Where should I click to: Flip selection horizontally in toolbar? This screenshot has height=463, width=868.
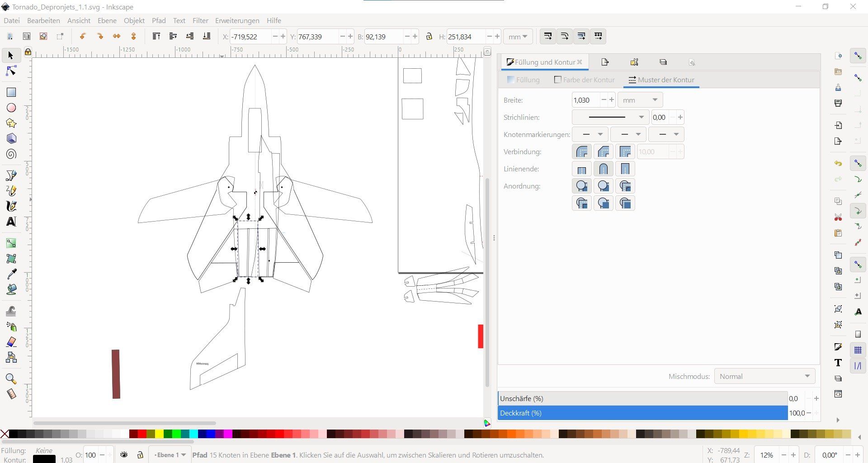pyautogui.click(x=117, y=36)
